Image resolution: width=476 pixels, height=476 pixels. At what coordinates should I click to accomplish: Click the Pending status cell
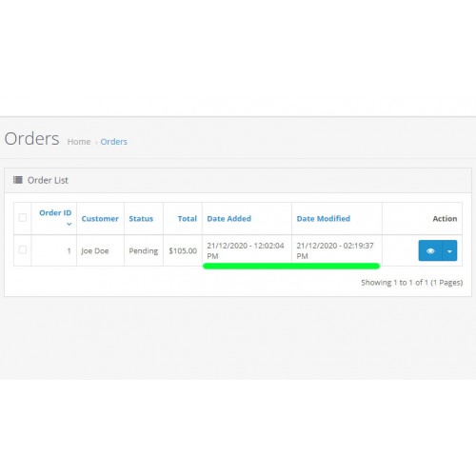pyautogui.click(x=144, y=251)
